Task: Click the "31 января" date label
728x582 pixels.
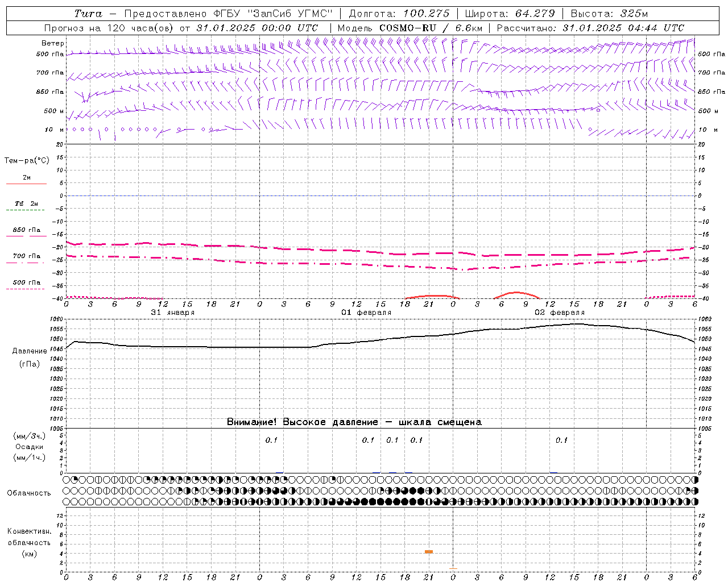Action: tap(173, 313)
